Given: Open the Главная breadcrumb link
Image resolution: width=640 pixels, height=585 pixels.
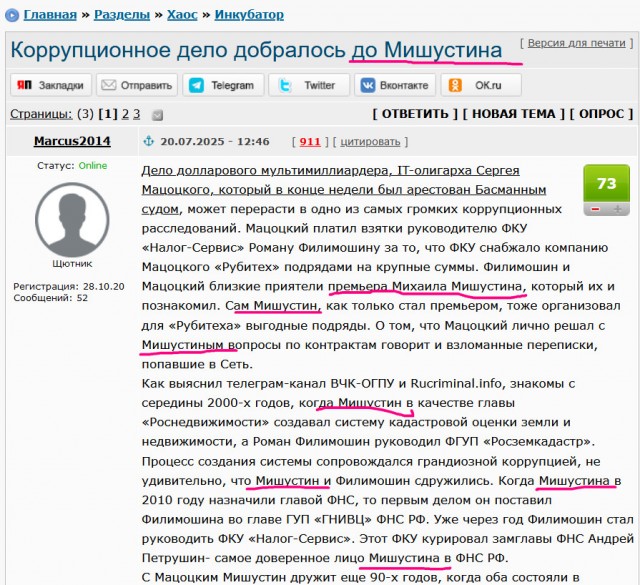Looking at the screenshot, I should pyautogui.click(x=50, y=15).
